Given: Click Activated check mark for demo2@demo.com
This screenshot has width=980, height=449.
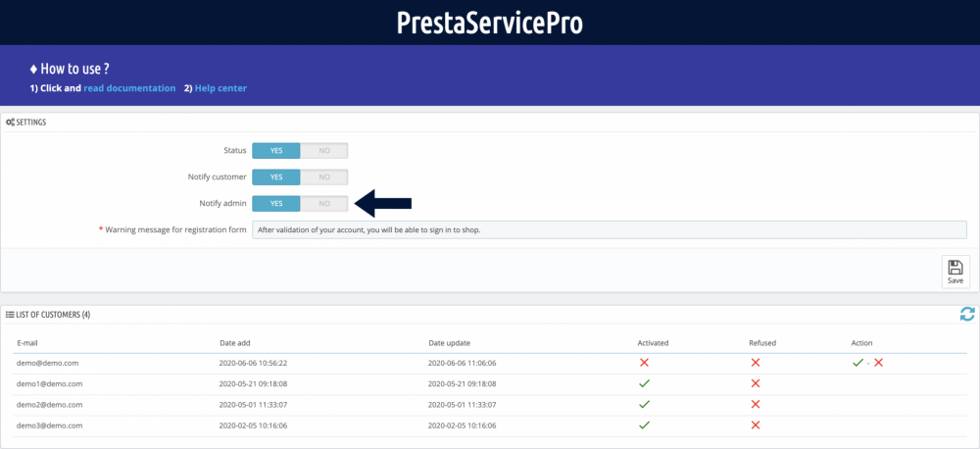Looking at the screenshot, I should click(644, 404).
